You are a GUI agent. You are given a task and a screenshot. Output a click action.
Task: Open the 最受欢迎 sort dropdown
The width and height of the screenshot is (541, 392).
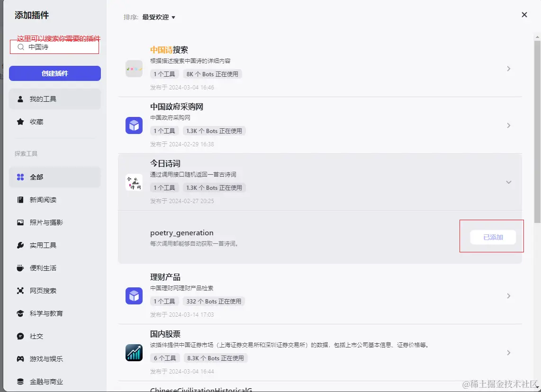pyautogui.click(x=159, y=17)
